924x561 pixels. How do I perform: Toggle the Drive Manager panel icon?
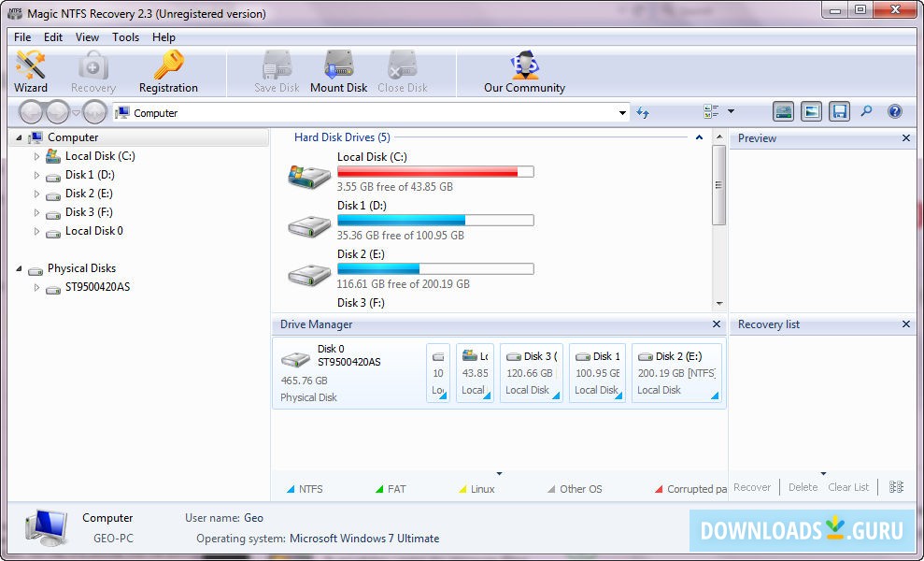pos(783,111)
